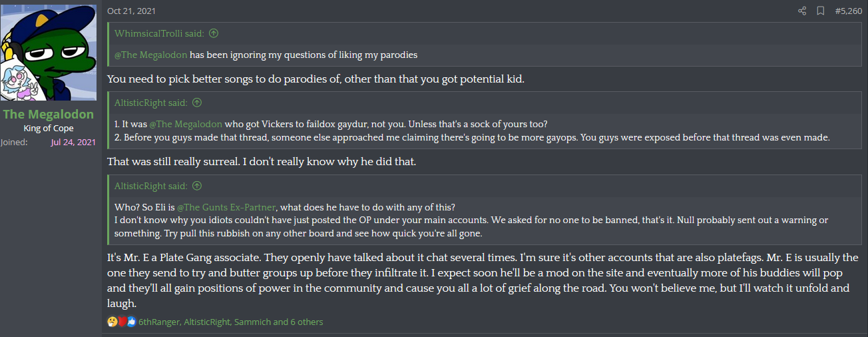868x337 pixels.
Task: Click the Oct 21, 2021 post date
Action: click(131, 11)
